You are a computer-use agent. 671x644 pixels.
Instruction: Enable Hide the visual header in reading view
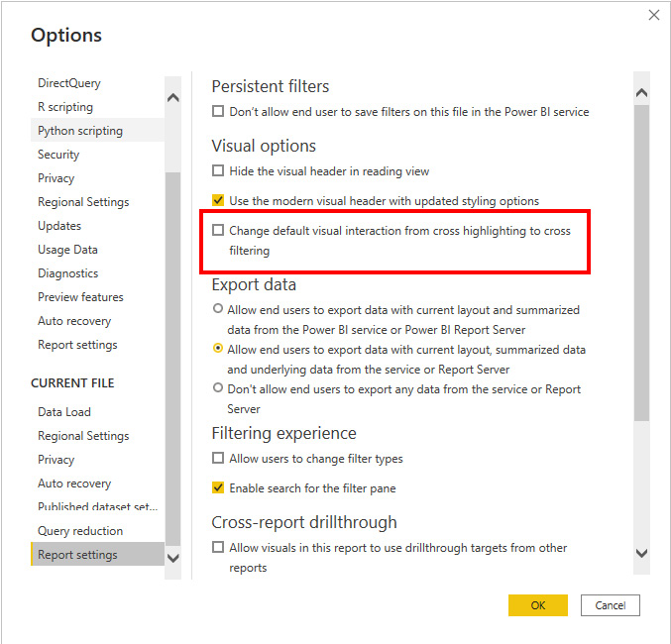(219, 171)
